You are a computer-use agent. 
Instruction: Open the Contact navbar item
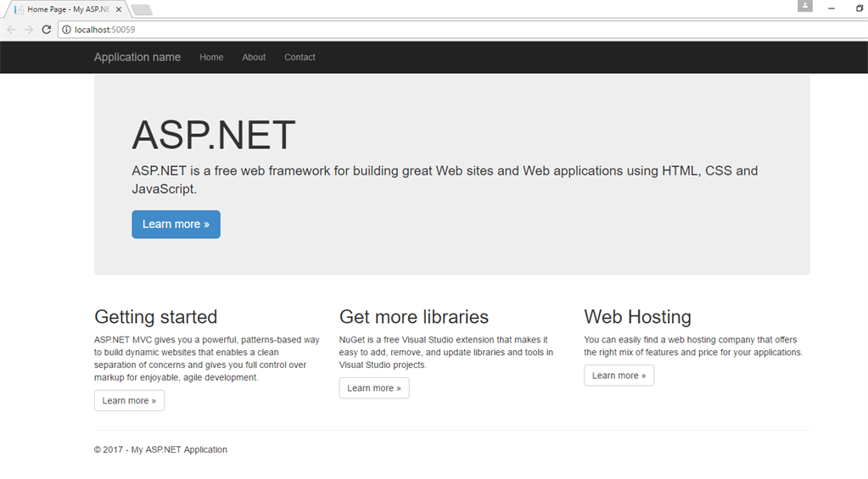tap(300, 58)
